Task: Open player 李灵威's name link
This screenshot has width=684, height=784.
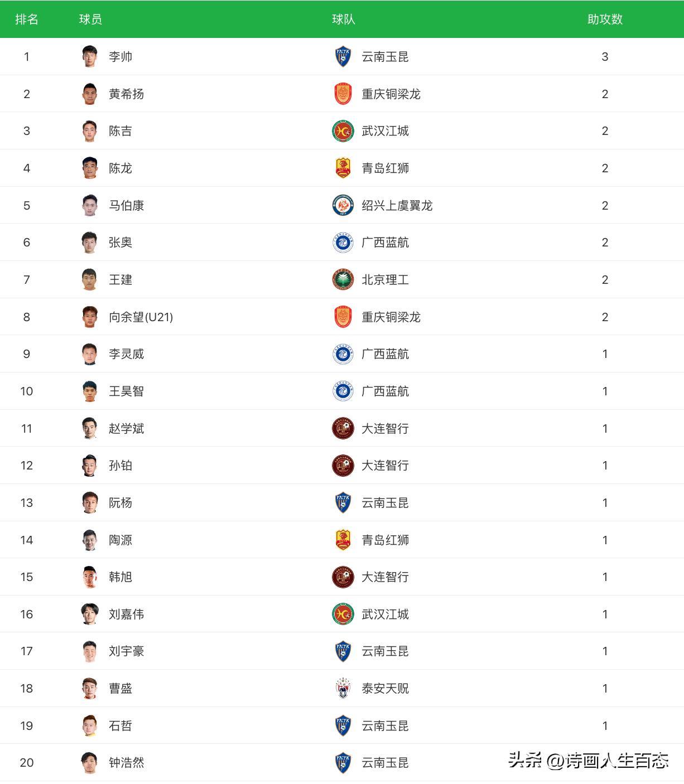Action: (x=126, y=354)
